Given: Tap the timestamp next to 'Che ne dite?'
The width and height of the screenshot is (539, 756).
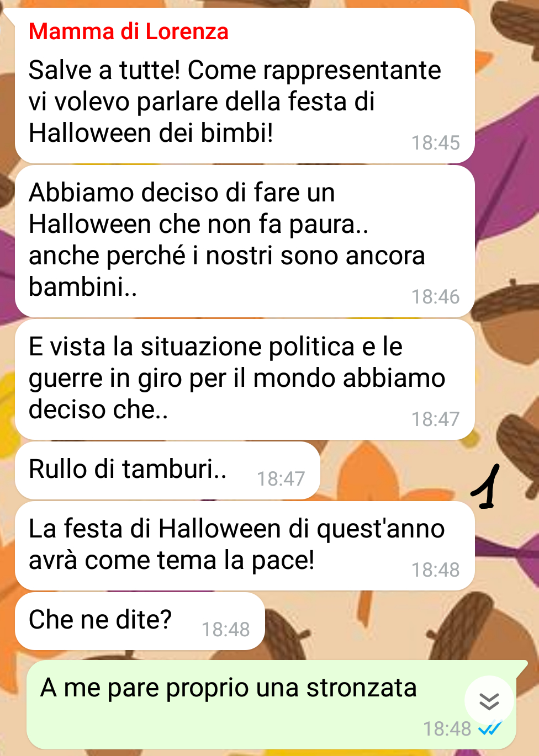Looking at the screenshot, I should pyautogui.click(x=225, y=629).
